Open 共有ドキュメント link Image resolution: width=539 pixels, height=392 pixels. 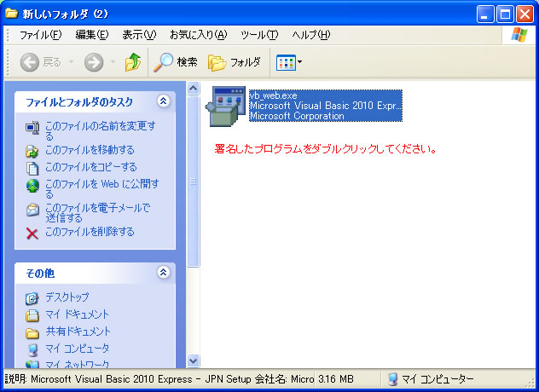78,331
